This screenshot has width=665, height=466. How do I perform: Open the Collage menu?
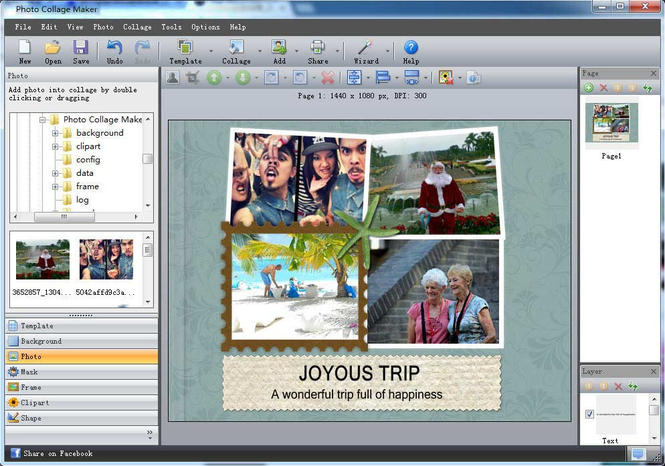pos(137,27)
